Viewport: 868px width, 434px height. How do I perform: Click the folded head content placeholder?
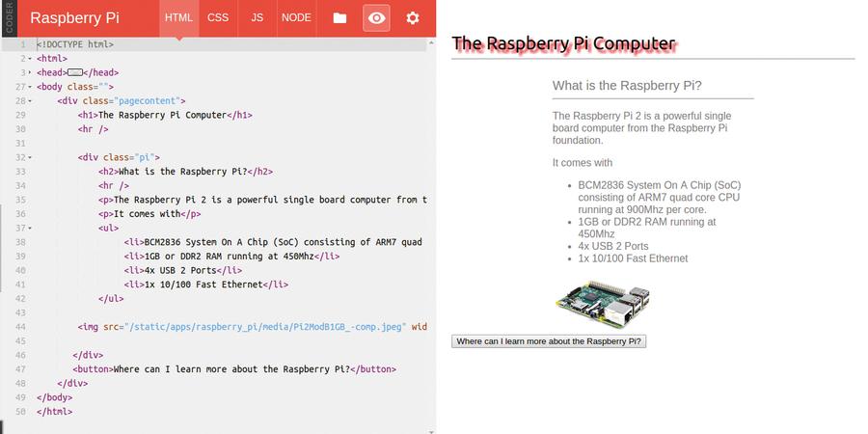tap(74, 72)
